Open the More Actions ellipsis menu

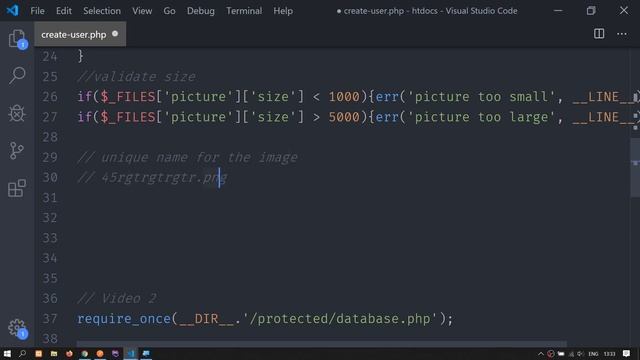coord(622,34)
